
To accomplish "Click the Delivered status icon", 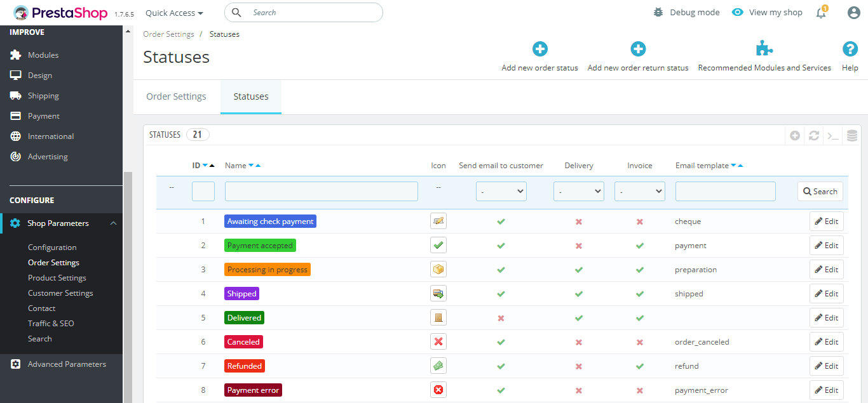I will 438,317.
